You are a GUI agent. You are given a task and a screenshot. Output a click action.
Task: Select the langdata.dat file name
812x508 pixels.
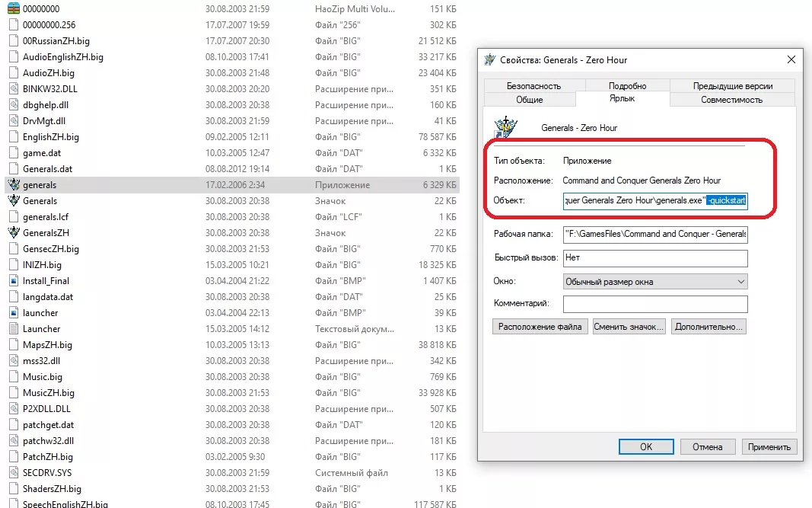coord(48,297)
